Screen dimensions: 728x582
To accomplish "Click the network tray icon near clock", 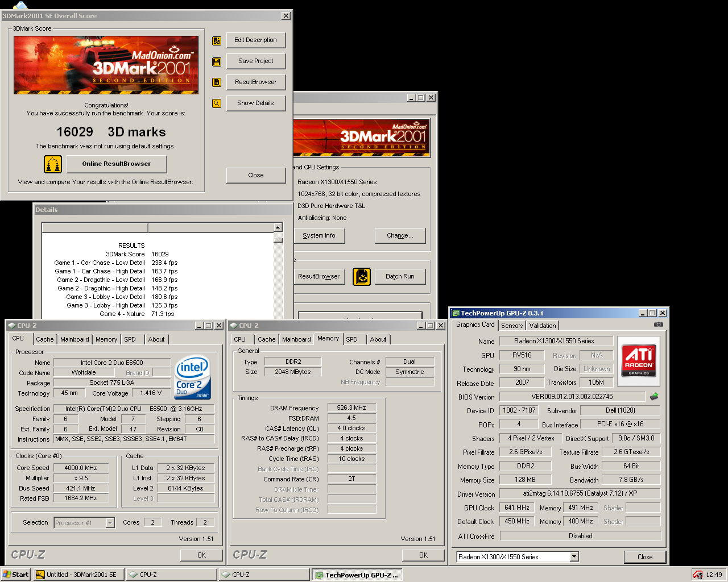I will tap(698, 575).
